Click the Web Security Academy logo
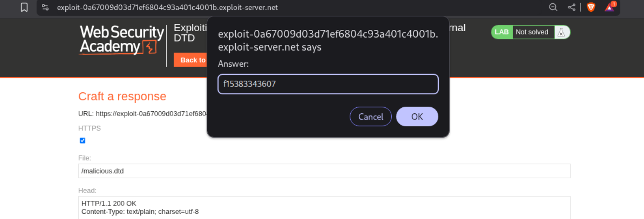The image size is (644, 219). (x=122, y=40)
